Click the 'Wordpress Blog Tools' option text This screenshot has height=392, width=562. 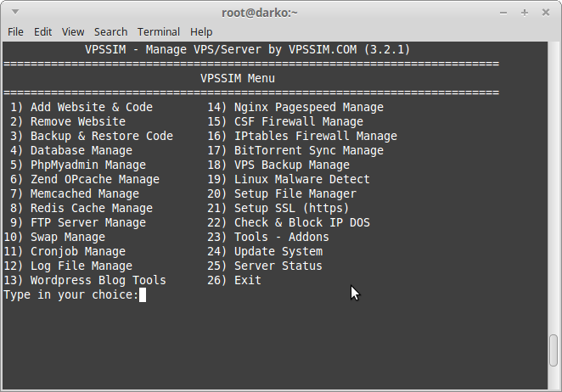click(98, 280)
